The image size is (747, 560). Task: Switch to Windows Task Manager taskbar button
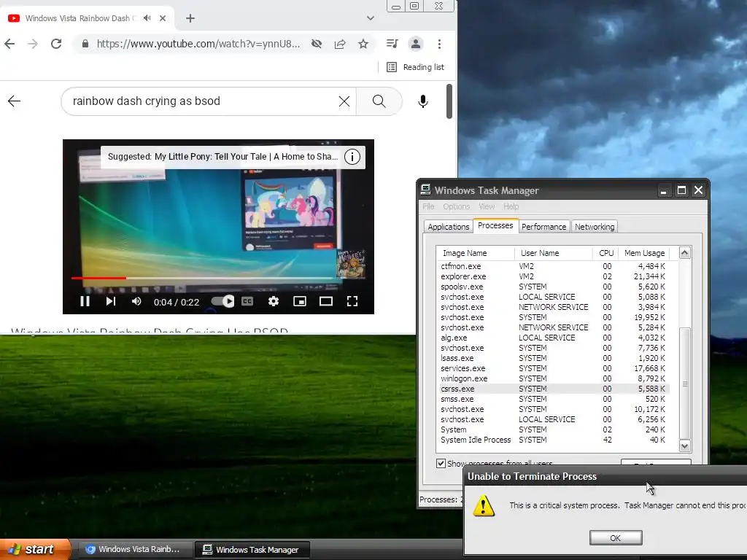(x=252, y=550)
